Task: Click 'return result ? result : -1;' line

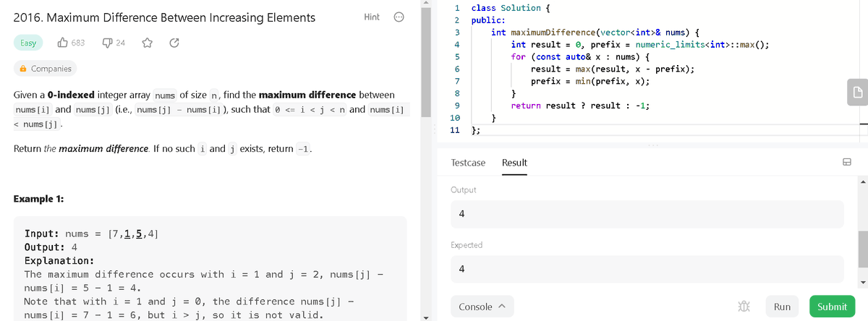Action: point(580,106)
